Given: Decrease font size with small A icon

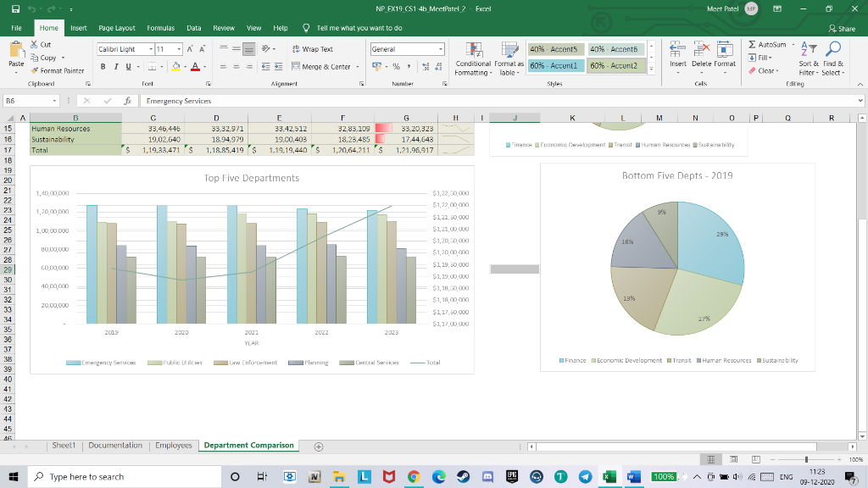Looking at the screenshot, I should click(x=202, y=49).
